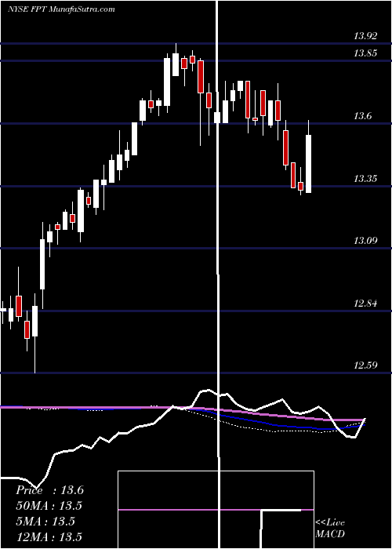Select the 12.59 price axis label

coord(365,365)
